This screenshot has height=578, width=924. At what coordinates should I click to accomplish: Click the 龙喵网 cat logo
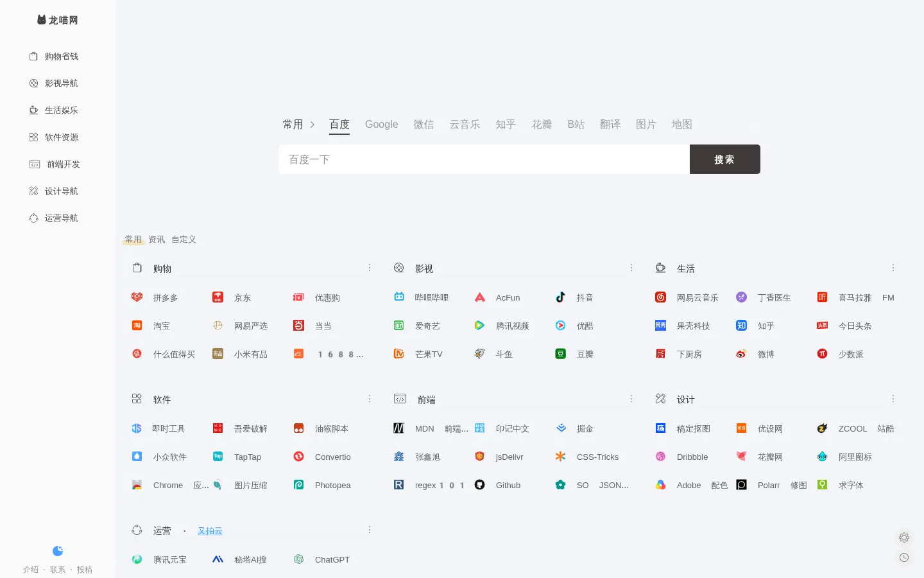42,20
